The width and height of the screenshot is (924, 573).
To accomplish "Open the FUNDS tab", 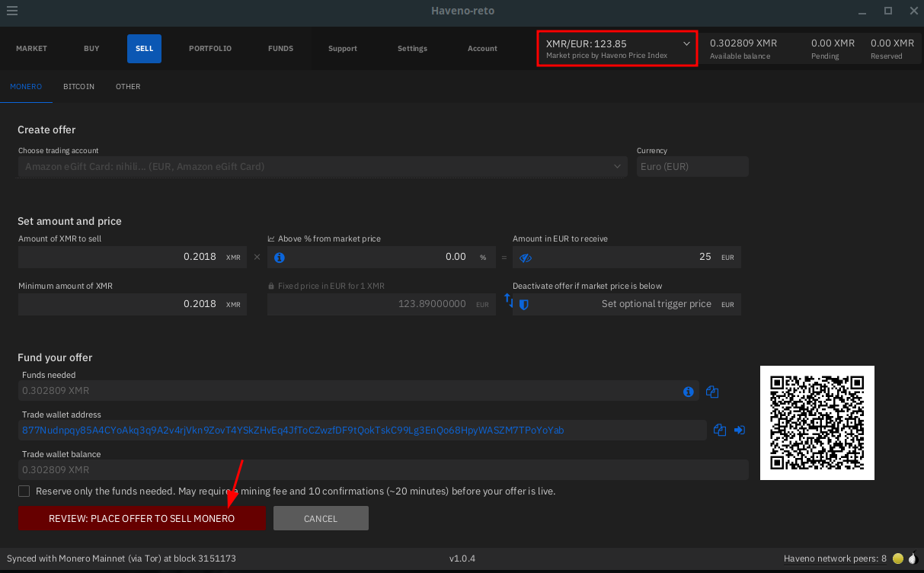I will (x=280, y=49).
